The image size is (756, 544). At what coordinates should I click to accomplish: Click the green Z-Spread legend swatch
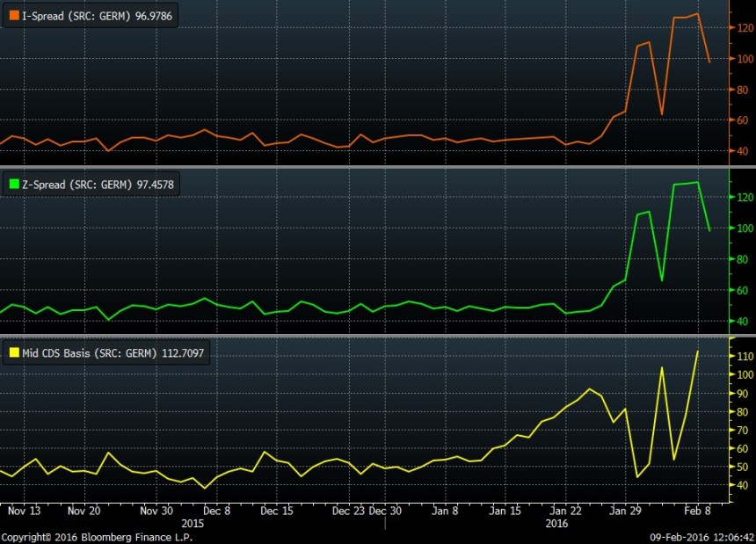tap(14, 185)
